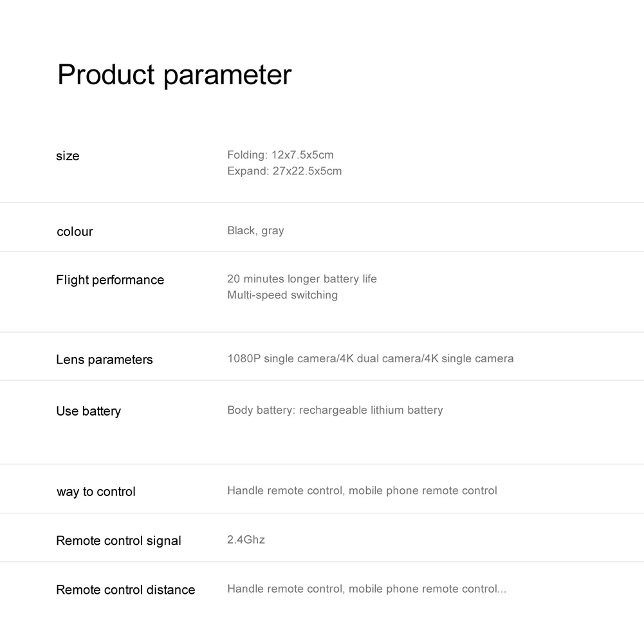Image resolution: width=644 pixels, height=644 pixels.
Task: Select the 2.4Ghz value
Action: tap(246, 540)
